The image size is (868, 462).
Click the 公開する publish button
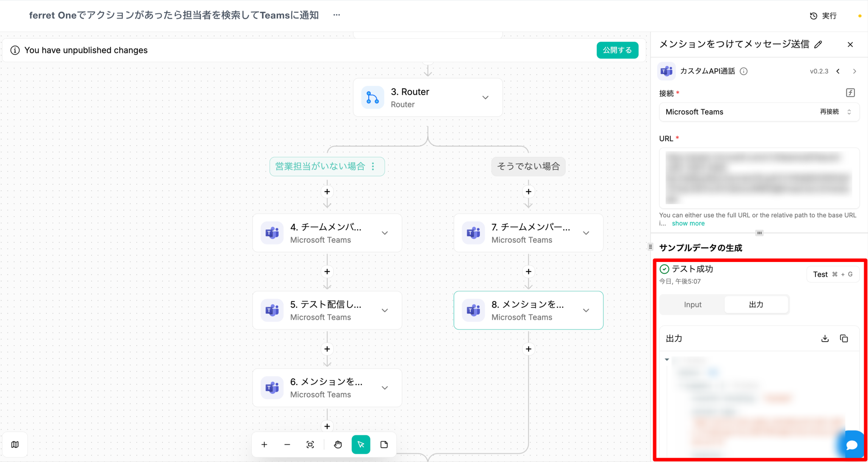click(x=617, y=50)
